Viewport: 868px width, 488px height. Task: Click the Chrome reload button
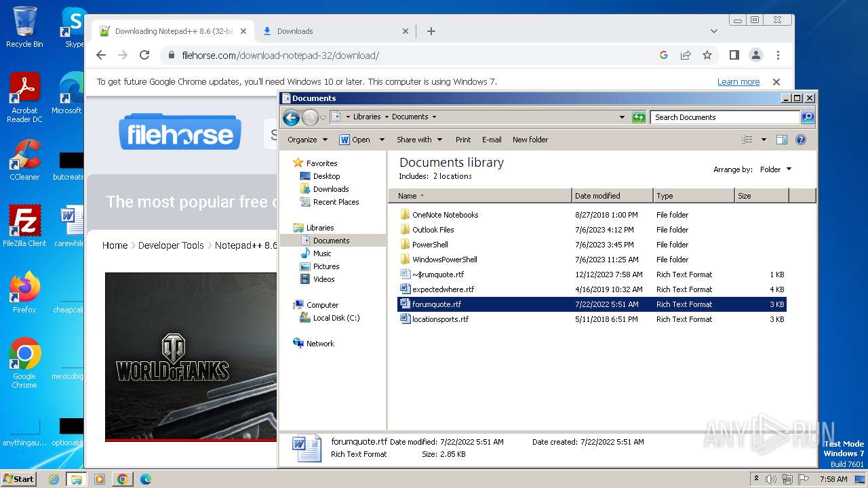click(144, 55)
